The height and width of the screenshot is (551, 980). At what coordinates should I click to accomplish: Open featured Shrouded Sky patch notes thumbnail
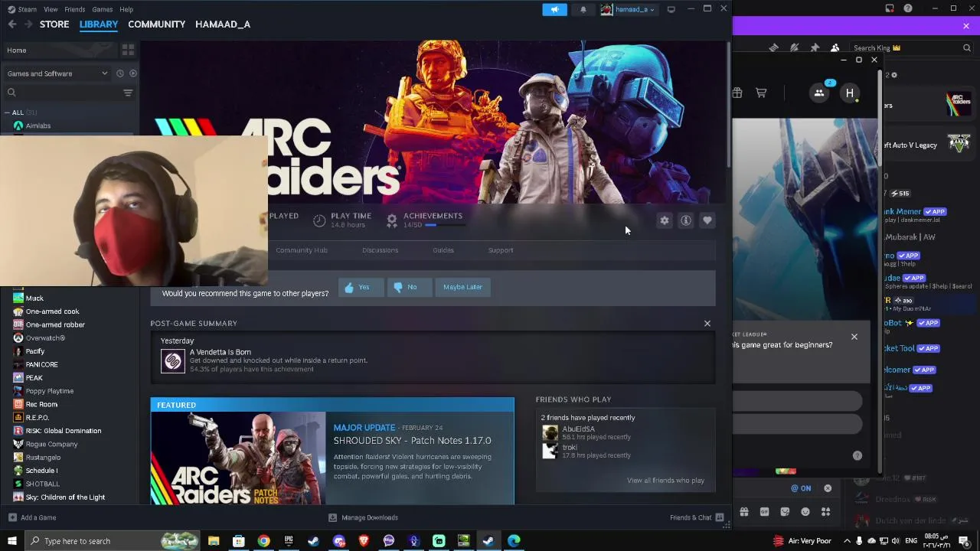[x=238, y=458]
